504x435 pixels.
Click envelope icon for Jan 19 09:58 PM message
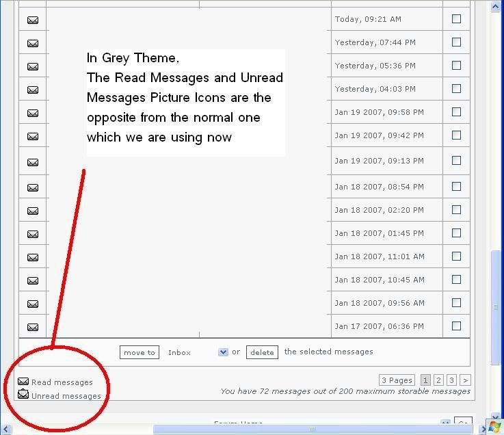[x=32, y=114]
